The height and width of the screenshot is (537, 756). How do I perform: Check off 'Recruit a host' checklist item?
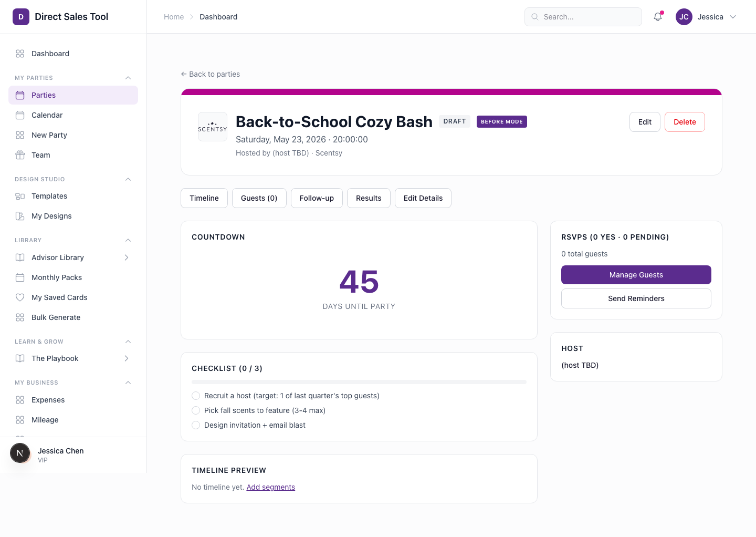click(196, 396)
